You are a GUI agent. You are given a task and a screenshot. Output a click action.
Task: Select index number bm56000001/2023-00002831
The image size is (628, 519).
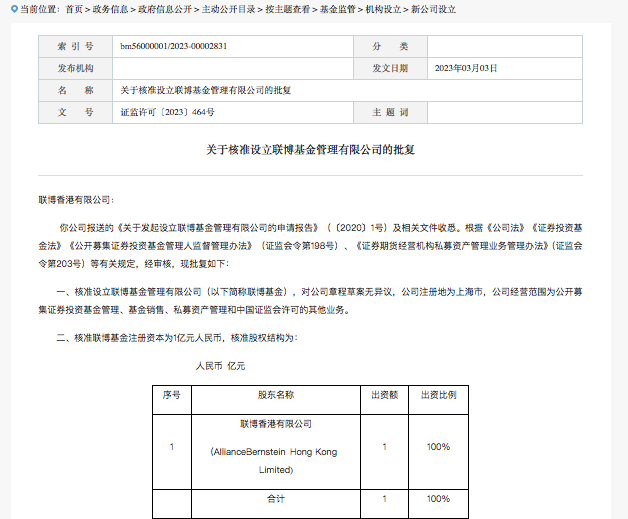coord(173,46)
